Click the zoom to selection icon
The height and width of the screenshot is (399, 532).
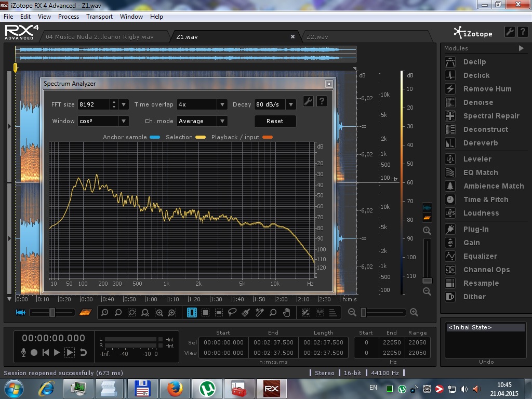[x=131, y=312]
